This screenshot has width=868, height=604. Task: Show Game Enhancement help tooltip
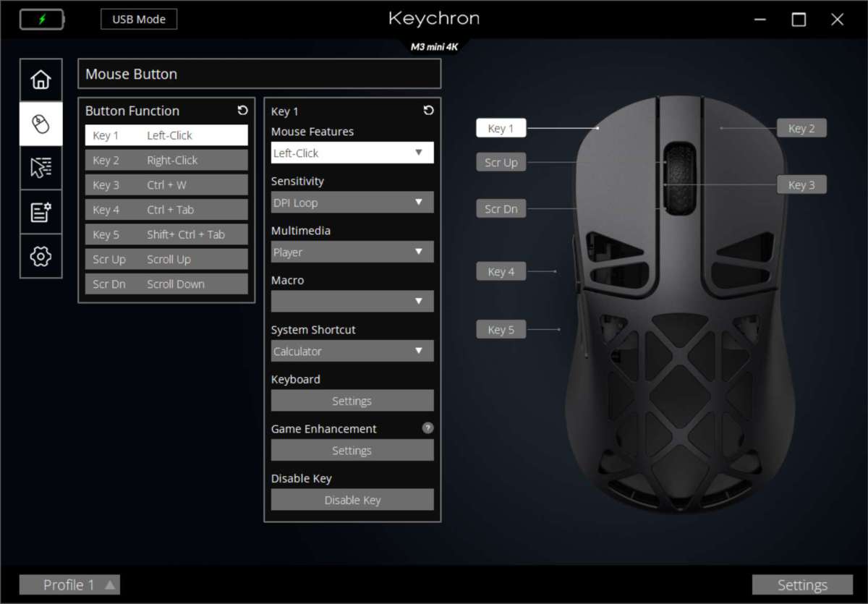427,428
